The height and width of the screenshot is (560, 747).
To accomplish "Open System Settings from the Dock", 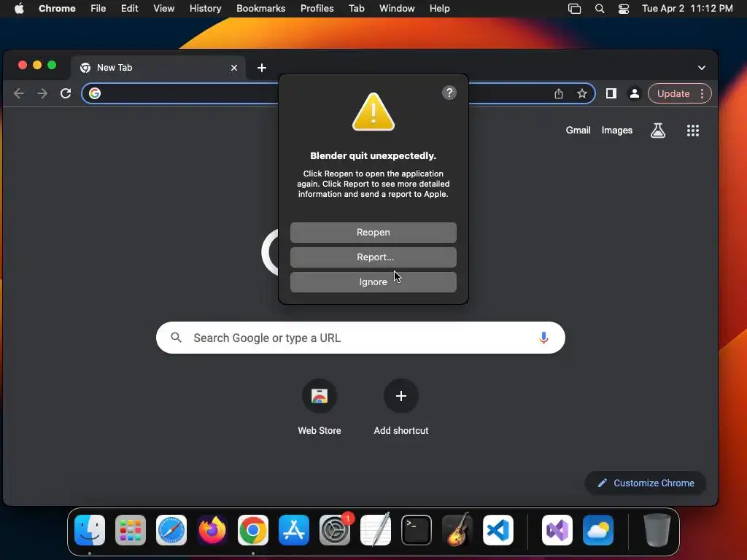I will coord(334,530).
